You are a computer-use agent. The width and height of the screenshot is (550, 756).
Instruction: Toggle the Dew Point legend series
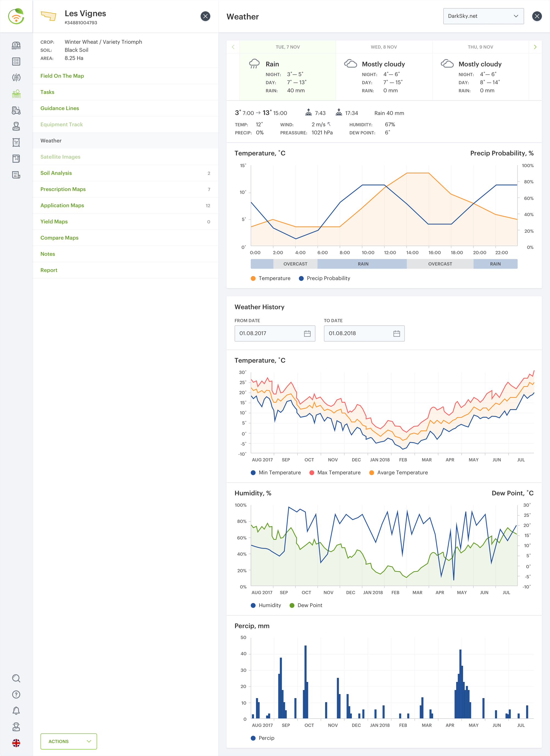306,605
